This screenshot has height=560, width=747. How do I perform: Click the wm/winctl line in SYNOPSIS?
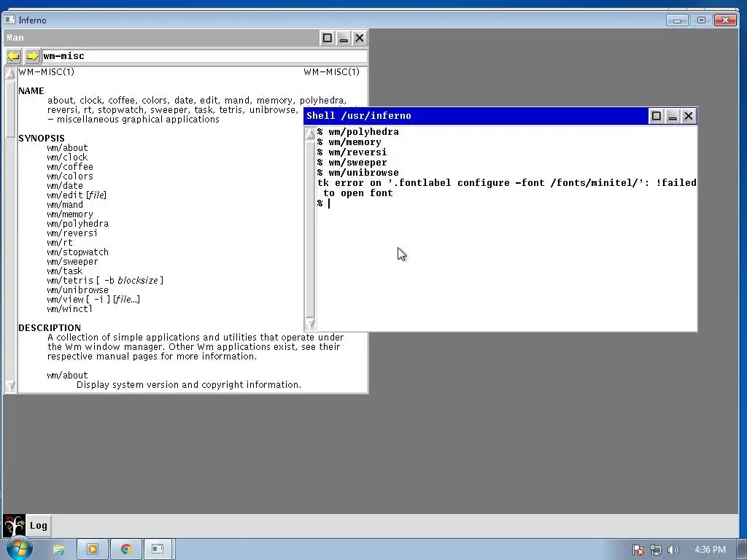[x=69, y=309]
